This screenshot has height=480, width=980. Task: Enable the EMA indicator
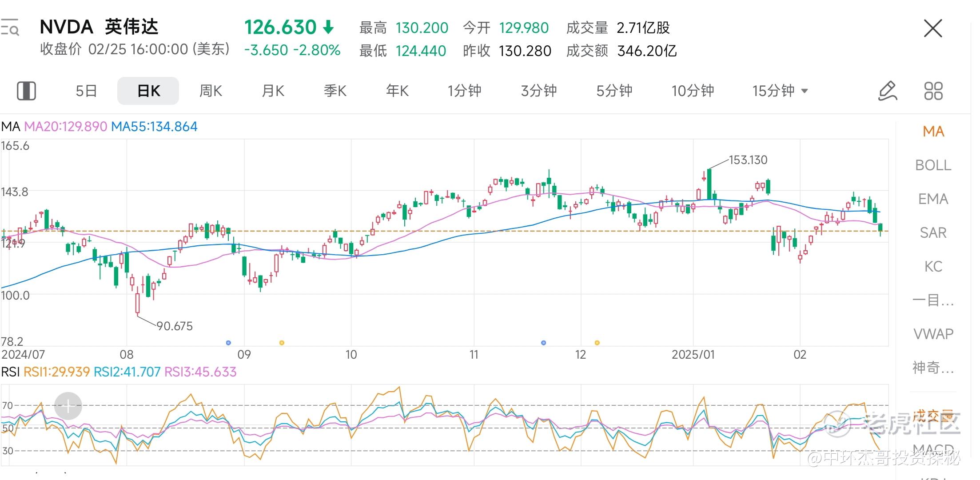tap(933, 199)
